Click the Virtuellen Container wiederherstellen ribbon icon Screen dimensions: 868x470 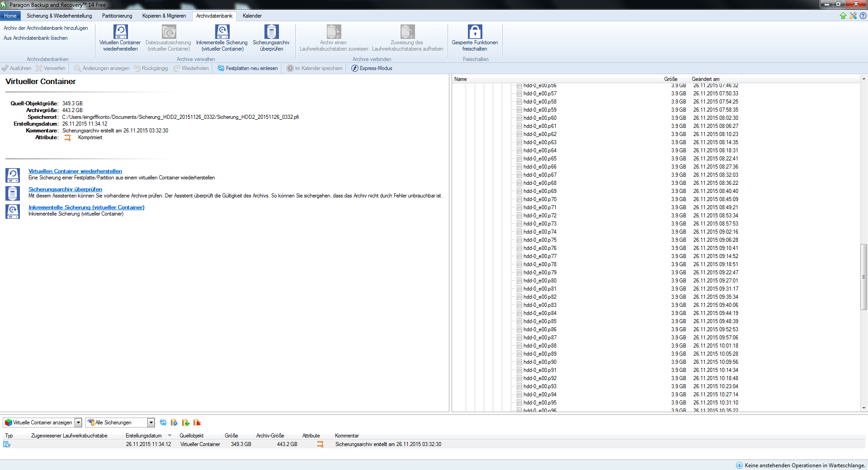point(120,32)
